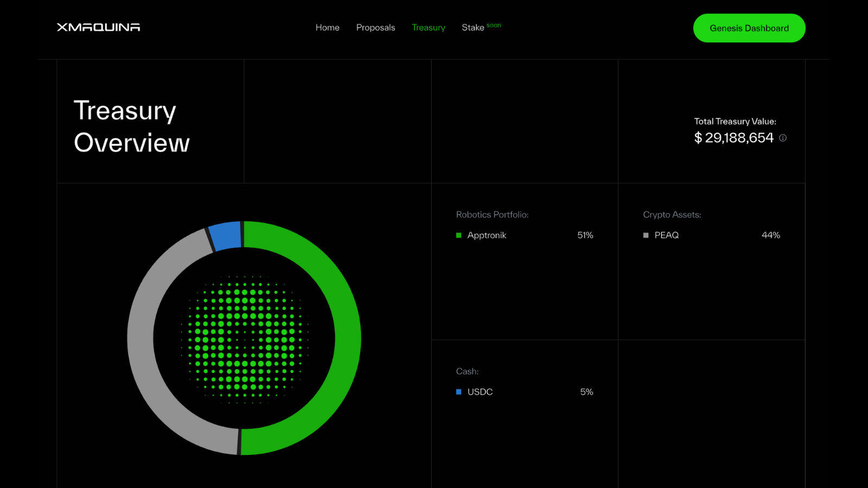Click the Genesis Dashboard button
Screen dimensions: 868x488
pyautogui.click(x=749, y=28)
